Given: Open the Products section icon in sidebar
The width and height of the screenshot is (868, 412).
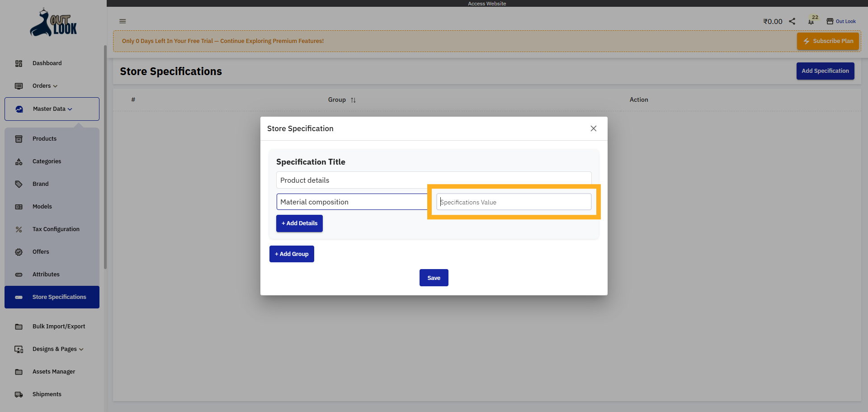Looking at the screenshot, I should 19,139.
